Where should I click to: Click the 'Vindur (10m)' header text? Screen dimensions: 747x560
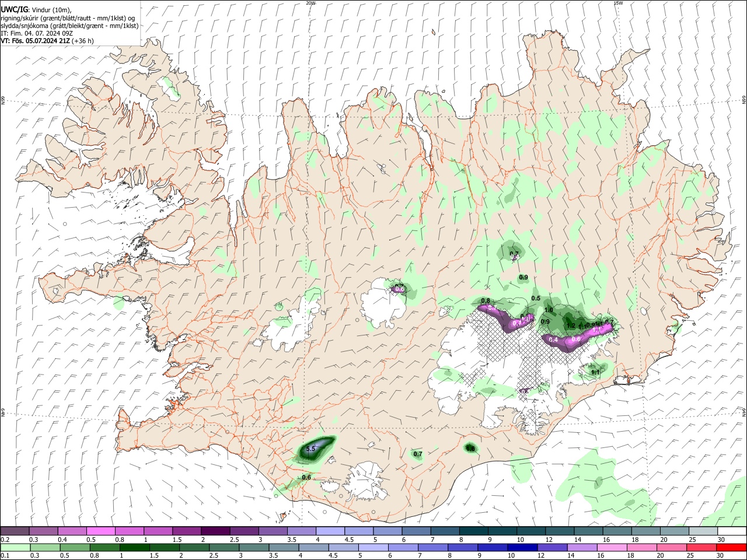click(51, 10)
